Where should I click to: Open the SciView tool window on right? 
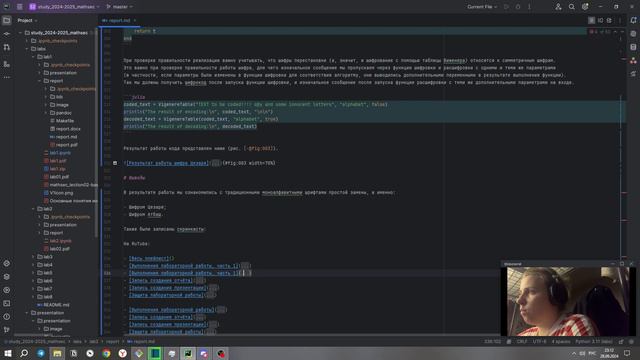pos(633,74)
